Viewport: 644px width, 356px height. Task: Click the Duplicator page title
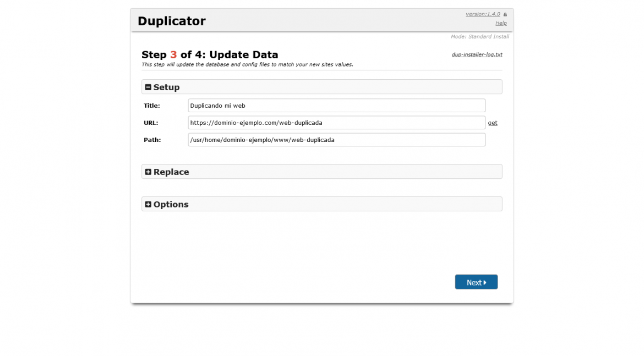pos(172,20)
